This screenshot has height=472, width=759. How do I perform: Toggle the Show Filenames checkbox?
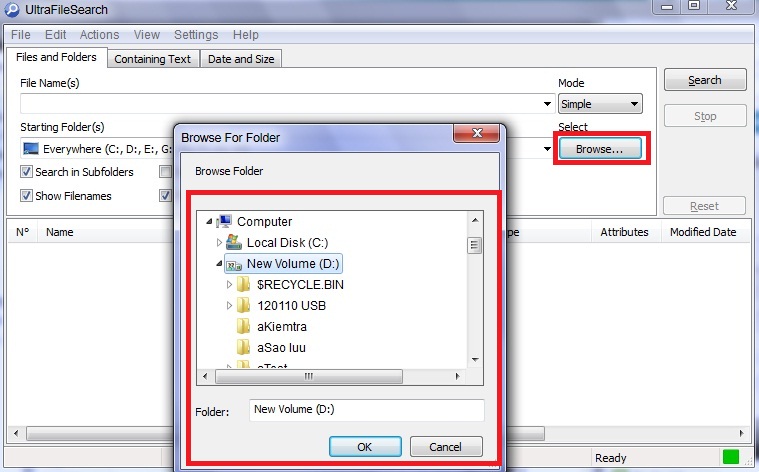(x=27, y=196)
